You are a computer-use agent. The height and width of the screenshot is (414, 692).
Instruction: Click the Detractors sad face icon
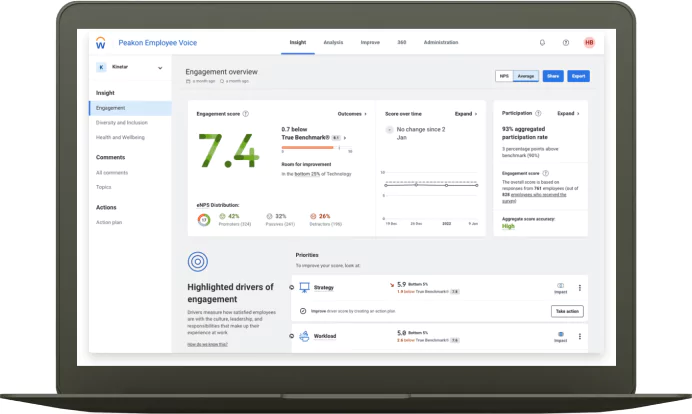(x=313, y=216)
